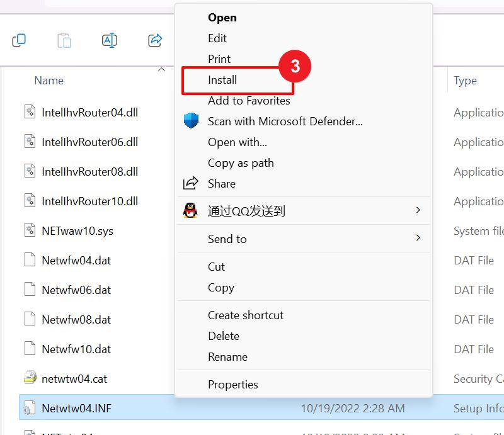Select the Netwfw08.dat file

point(76,319)
